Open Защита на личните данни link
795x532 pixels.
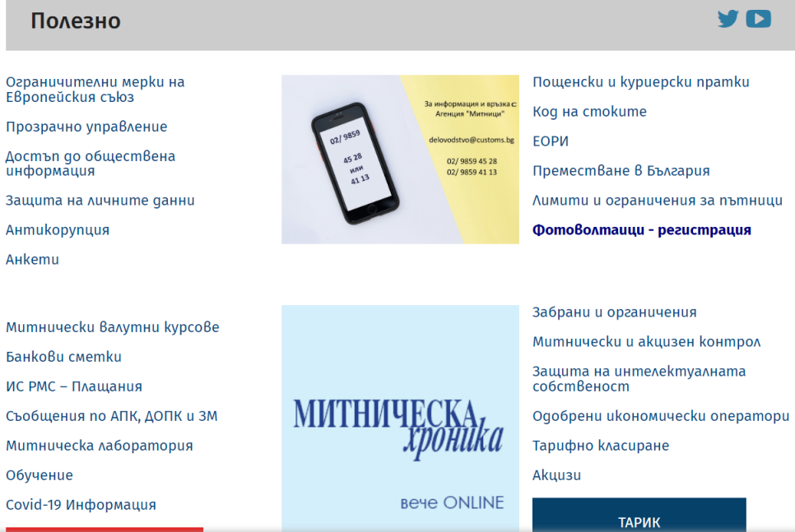(x=100, y=201)
